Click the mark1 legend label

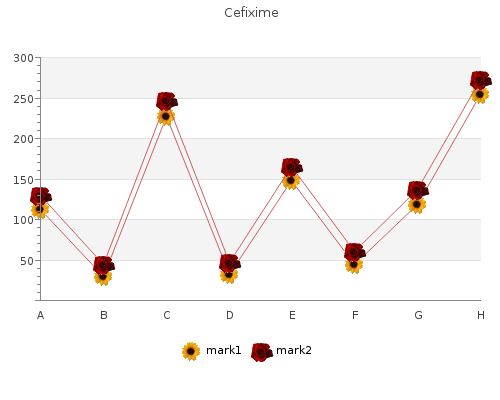(224, 350)
